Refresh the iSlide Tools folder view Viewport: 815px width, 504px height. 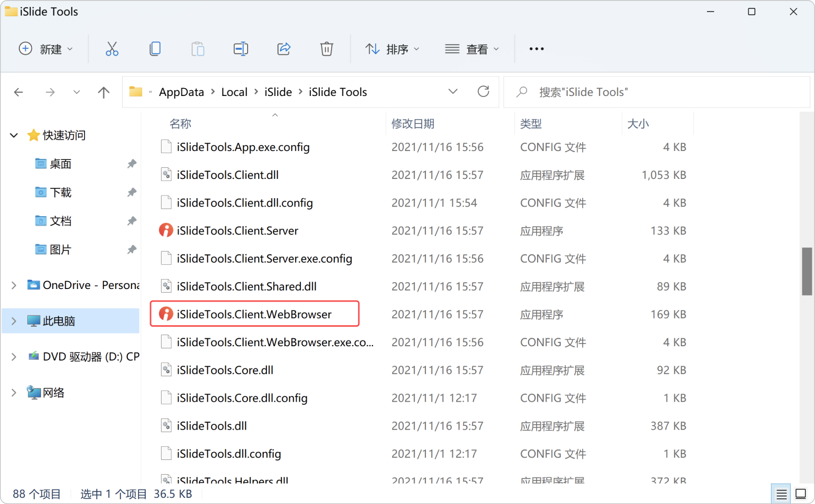pyautogui.click(x=484, y=92)
